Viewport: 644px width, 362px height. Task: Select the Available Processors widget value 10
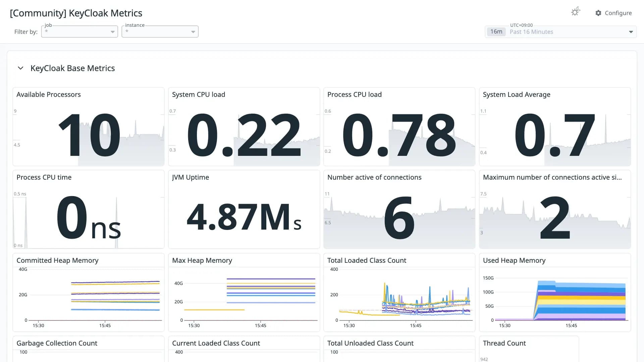pyautogui.click(x=89, y=135)
